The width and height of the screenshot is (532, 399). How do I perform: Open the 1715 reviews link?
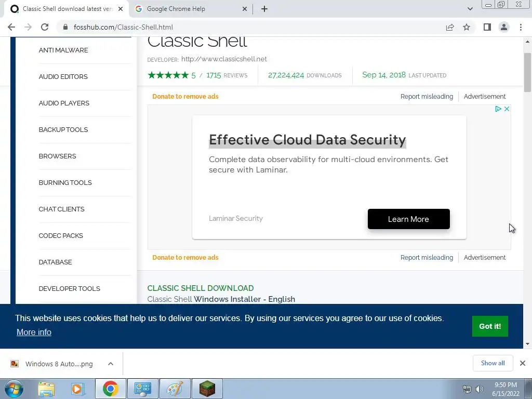pos(227,75)
